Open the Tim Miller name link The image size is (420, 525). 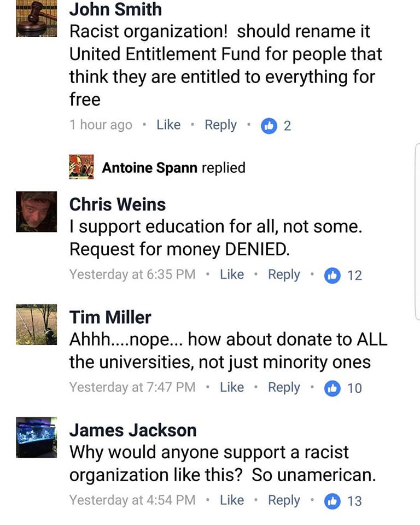(110, 317)
